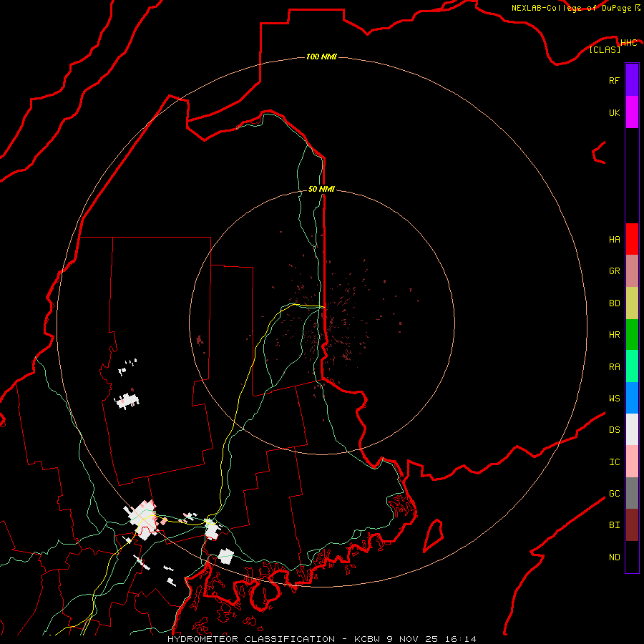Click the blue WS legend swatch
The height and width of the screenshot is (644, 644).
632,398
